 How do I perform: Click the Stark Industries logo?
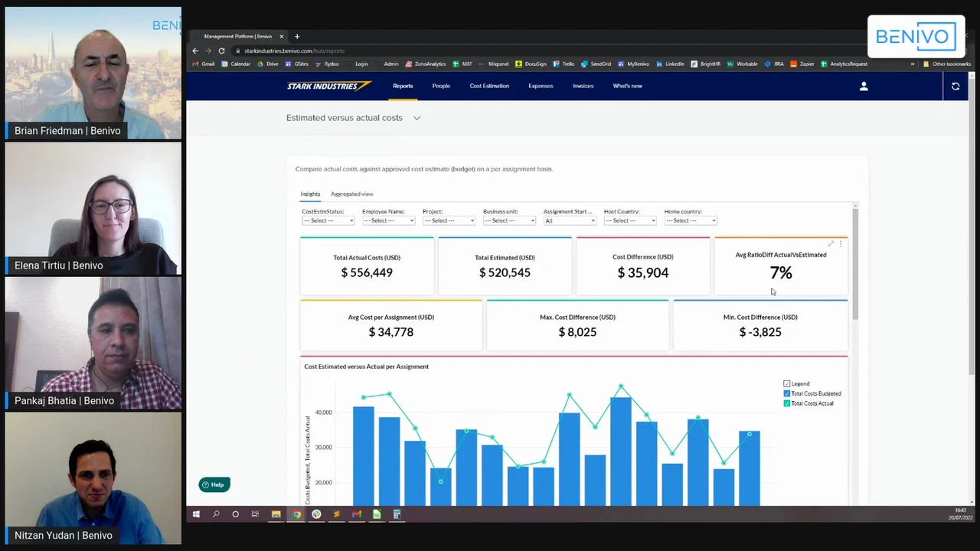point(329,86)
